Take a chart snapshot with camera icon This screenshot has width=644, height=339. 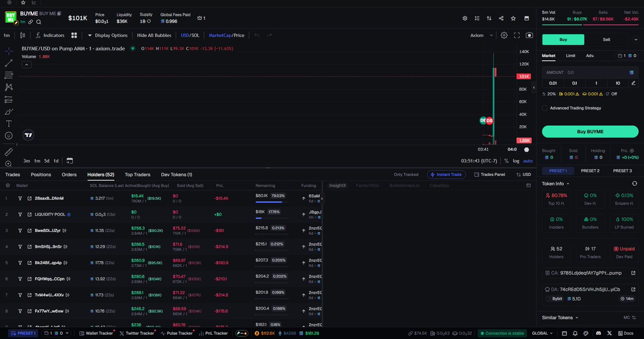point(530,35)
